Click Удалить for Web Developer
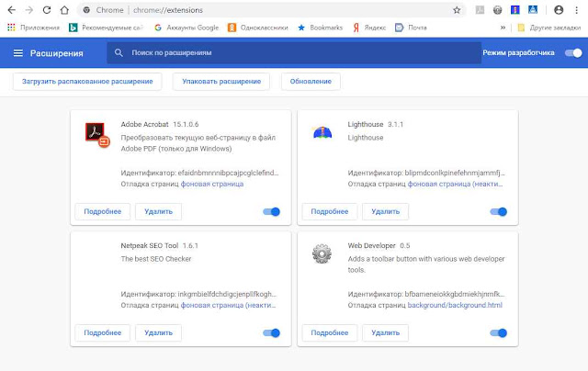 [385, 332]
